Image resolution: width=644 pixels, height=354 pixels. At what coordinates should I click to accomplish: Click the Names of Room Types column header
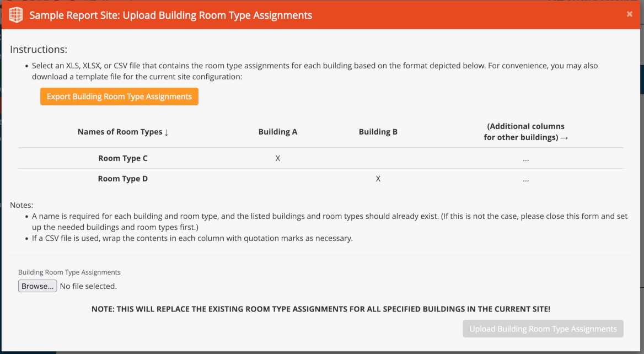(123, 132)
